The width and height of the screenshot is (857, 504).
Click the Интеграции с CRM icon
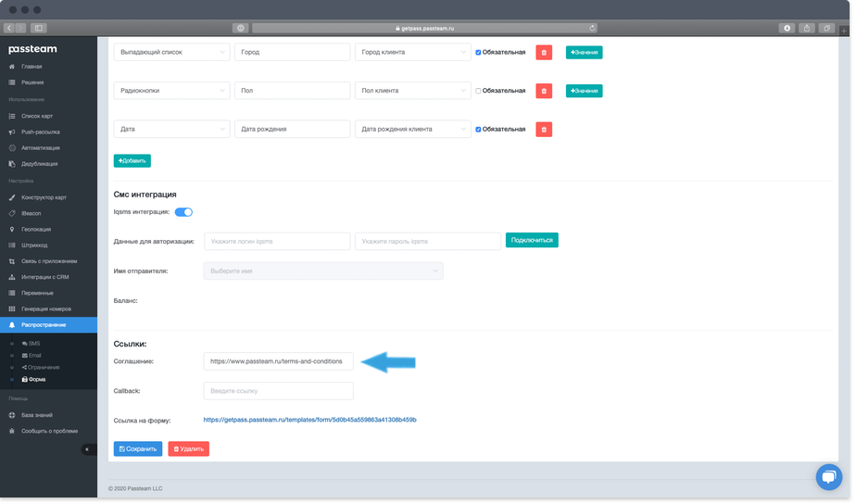click(x=12, y=278)
